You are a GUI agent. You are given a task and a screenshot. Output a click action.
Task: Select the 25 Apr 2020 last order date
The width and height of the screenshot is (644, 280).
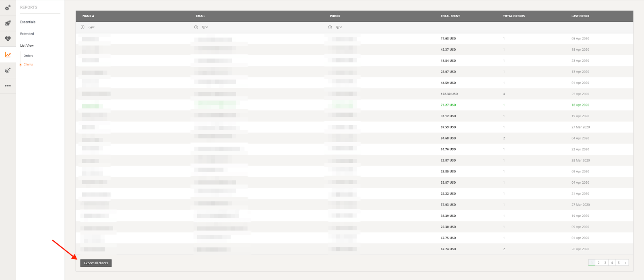point(580,94)
